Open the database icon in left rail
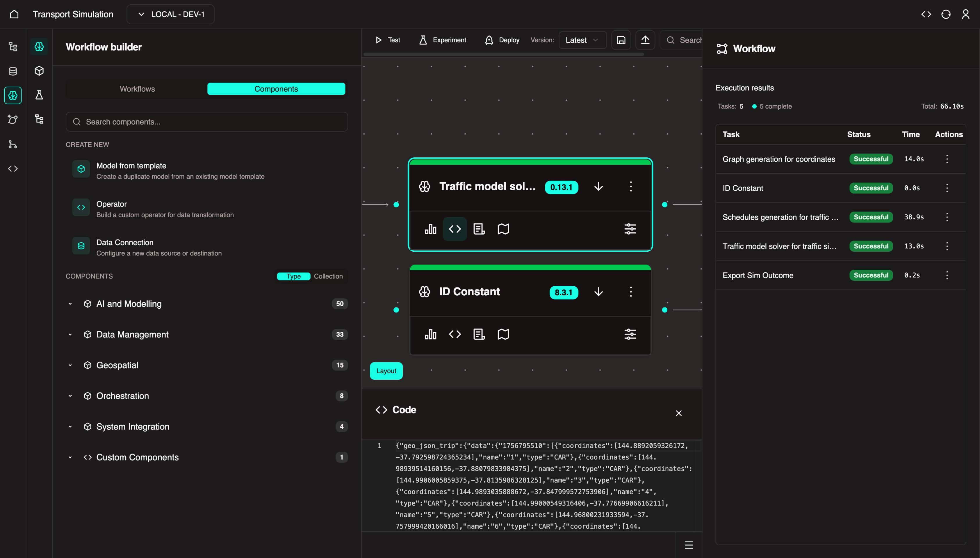 point(13,71)
